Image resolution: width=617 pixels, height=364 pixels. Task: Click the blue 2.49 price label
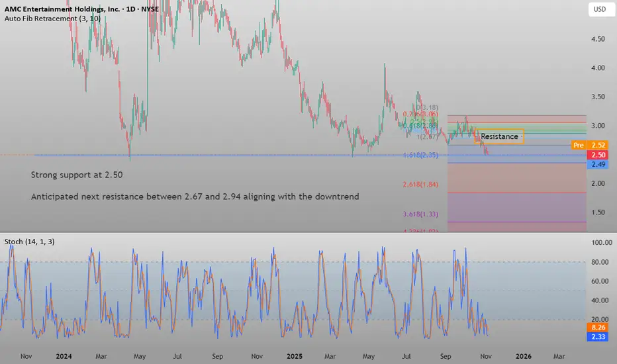(598, 164)
